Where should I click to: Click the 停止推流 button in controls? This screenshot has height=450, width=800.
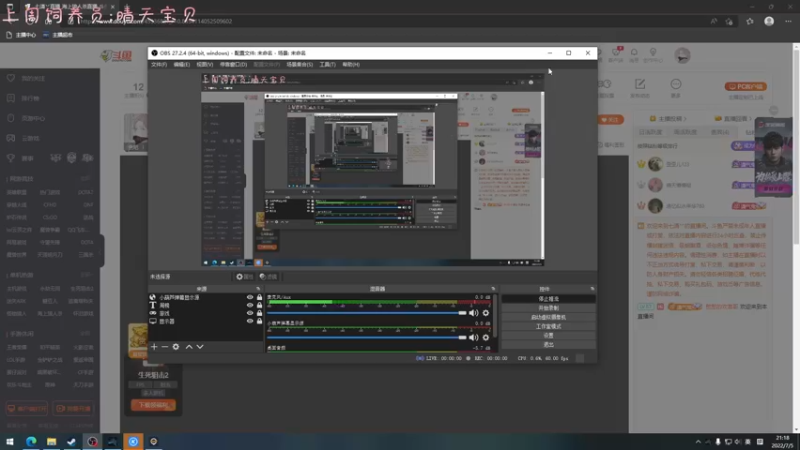pyautogui.click(x=548, y=299)
